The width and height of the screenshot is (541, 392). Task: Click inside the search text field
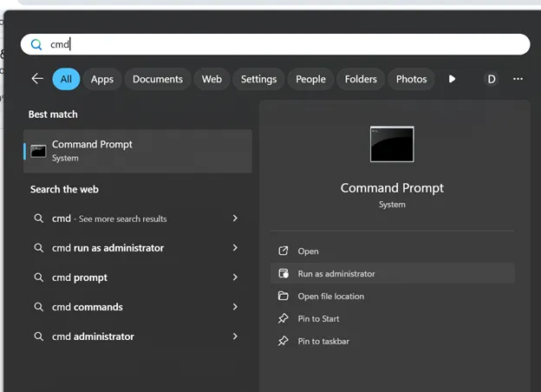(x=286, y=44)
